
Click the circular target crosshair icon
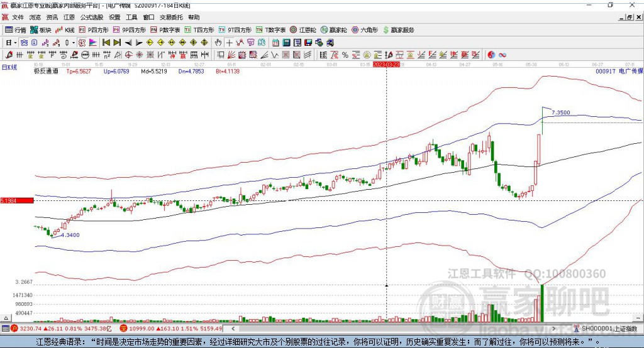pos(128,55)
